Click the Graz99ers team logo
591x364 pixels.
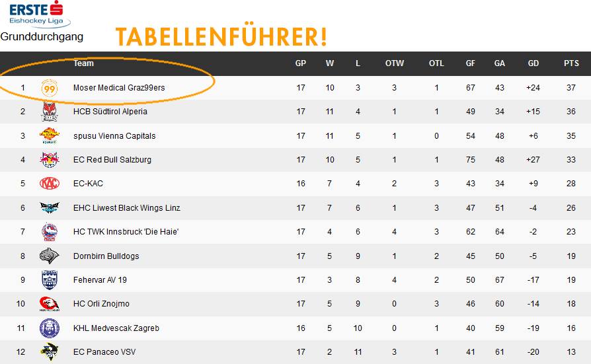(x=50, y=88)
